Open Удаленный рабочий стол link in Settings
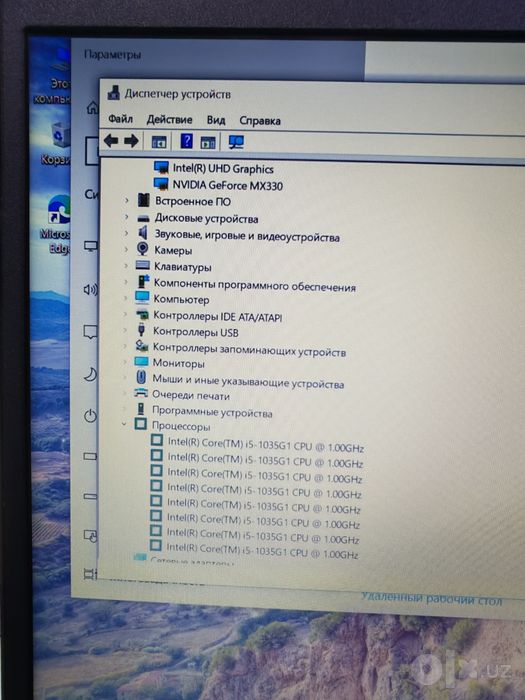 (431, 598)
